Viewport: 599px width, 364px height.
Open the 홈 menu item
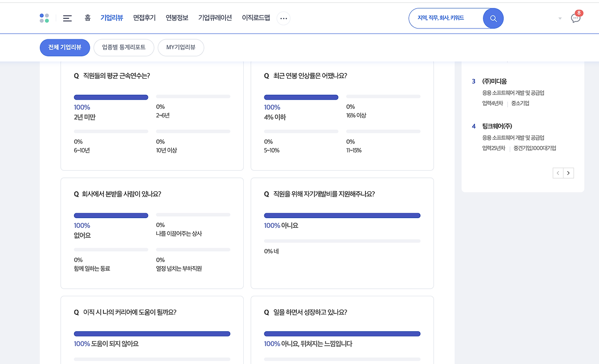click(88, 18)
